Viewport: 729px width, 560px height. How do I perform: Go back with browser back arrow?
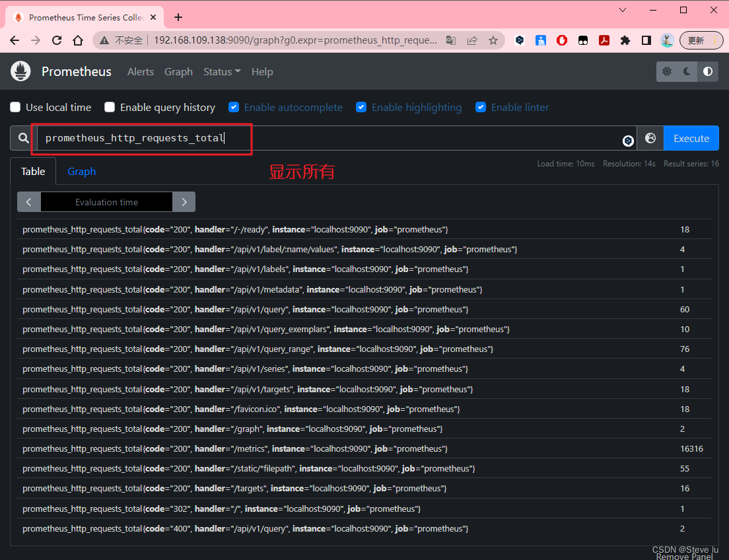tap(15, 40)
